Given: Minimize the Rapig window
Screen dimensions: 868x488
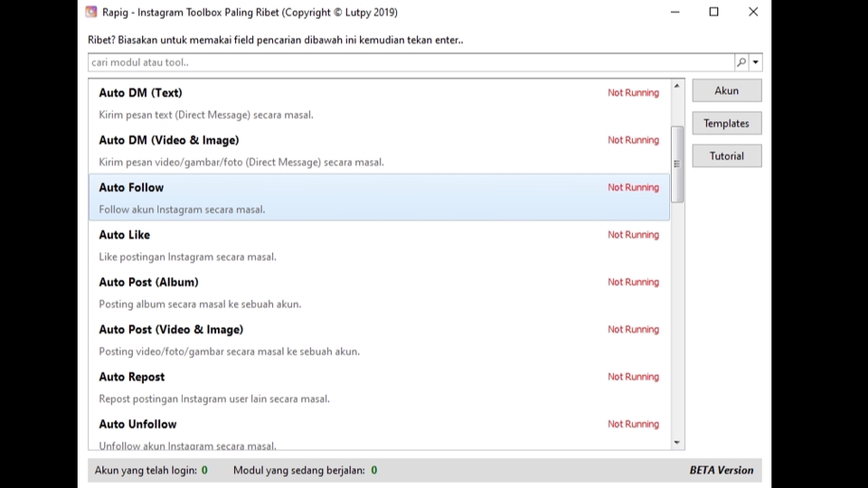Looking at the screenshot, I should coord(675,12).
